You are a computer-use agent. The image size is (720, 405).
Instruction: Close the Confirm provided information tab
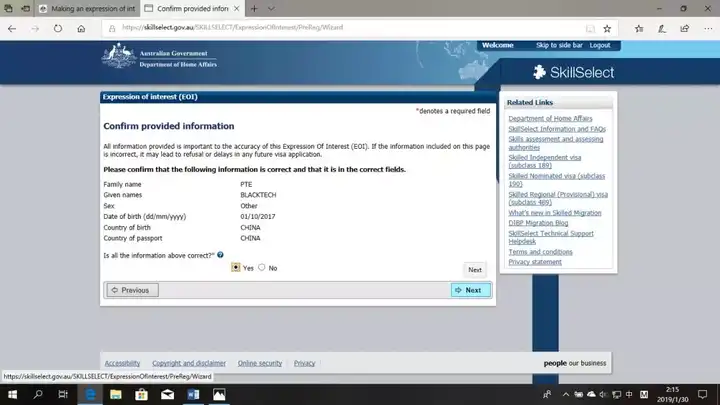tap(236, 8)
